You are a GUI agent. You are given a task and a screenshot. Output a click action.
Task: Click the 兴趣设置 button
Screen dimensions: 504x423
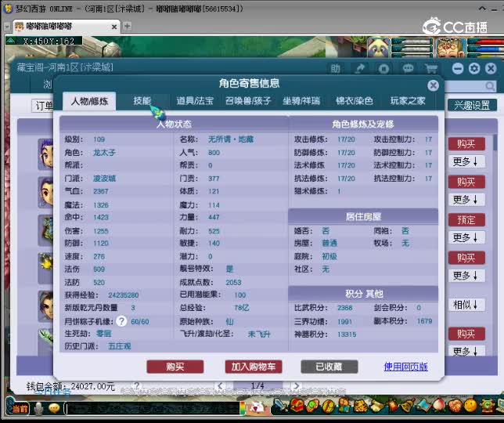coord(472,105)
